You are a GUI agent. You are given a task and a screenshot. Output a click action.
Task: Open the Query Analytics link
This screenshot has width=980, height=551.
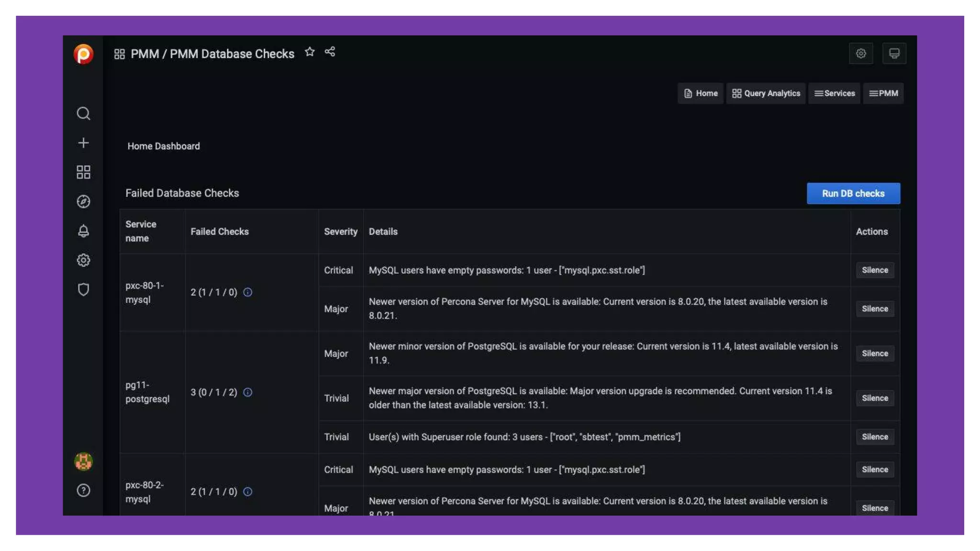[x=766, y=93]
